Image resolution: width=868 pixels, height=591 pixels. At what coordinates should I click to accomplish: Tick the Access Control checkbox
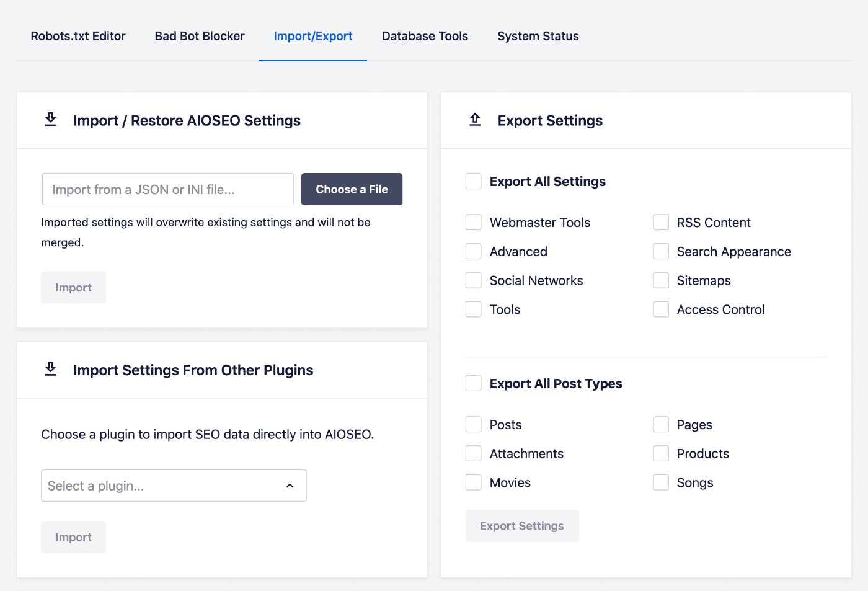[x=661, y=309]
